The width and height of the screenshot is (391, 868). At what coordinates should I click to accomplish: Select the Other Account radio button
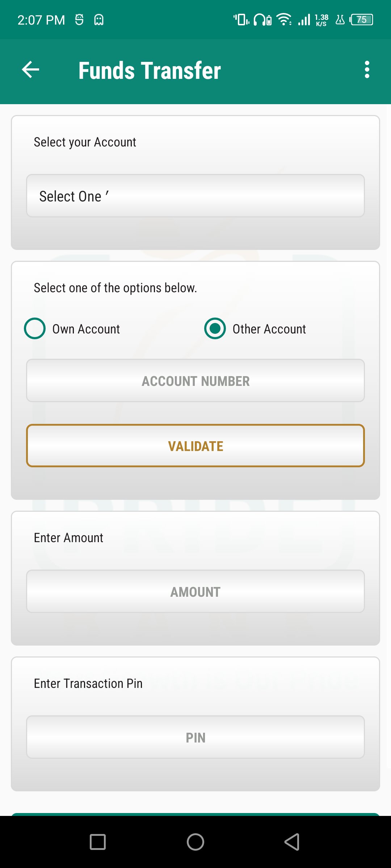215,328
